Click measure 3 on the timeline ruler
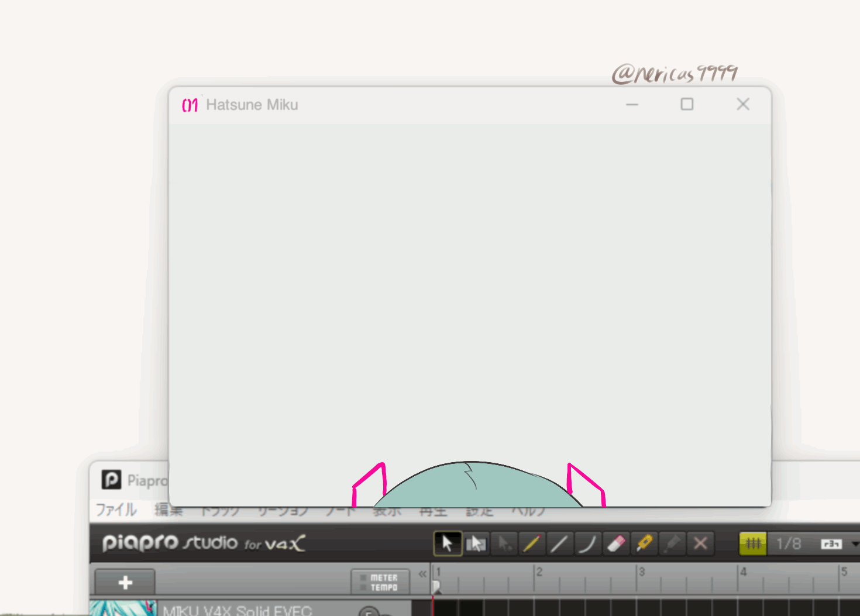860x616 pixels. click(x=641, y=572)
